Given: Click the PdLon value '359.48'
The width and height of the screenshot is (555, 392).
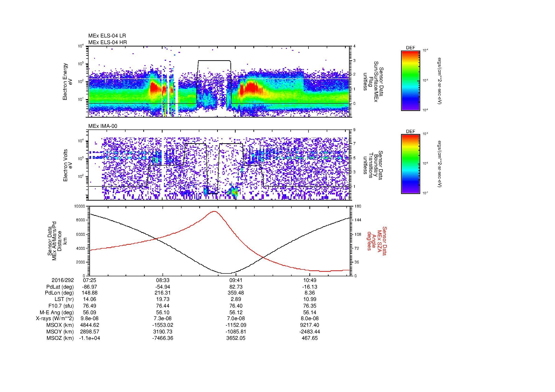Looking at the screenshot, I should (x=236, y=293).
